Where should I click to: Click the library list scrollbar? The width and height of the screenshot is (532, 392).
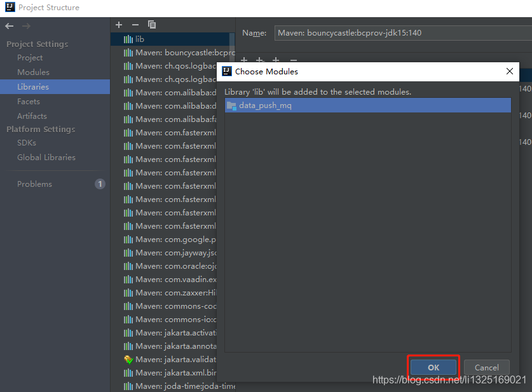coord(232,48)
